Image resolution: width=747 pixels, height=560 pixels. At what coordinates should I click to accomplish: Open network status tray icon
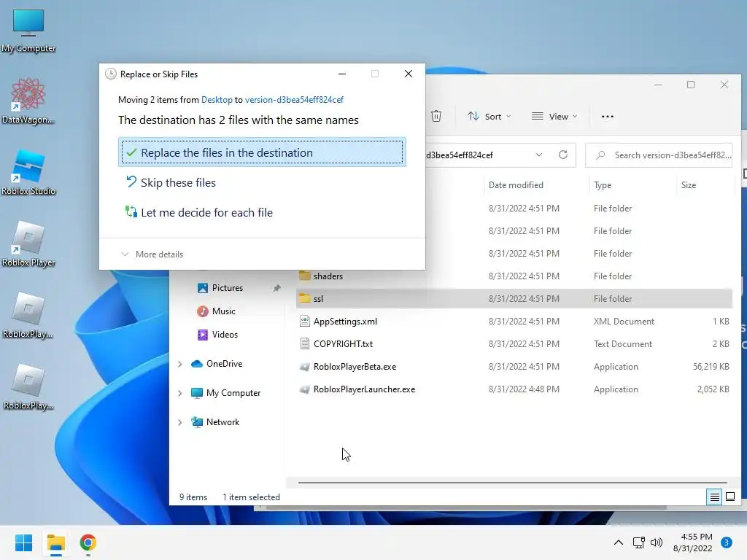[x=638, y=542]
